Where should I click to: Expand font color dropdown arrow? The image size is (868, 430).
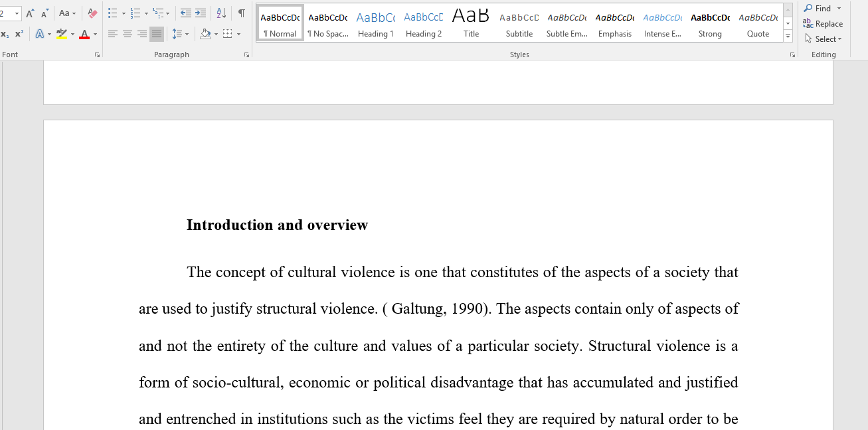tap(95, 34)
